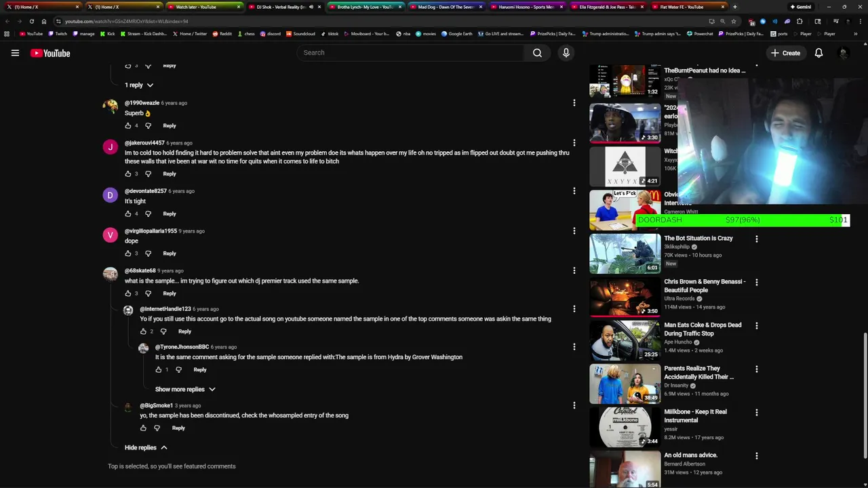Reload the page
868x488 pixels.
tap(31, 21)
